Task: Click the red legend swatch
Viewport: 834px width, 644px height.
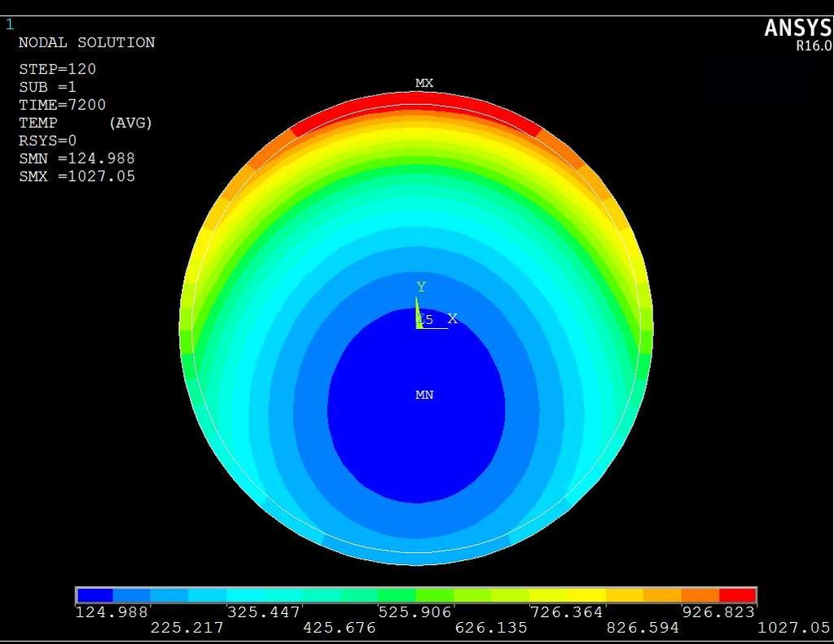Action: pyautogui.click(x=738, y=595)
